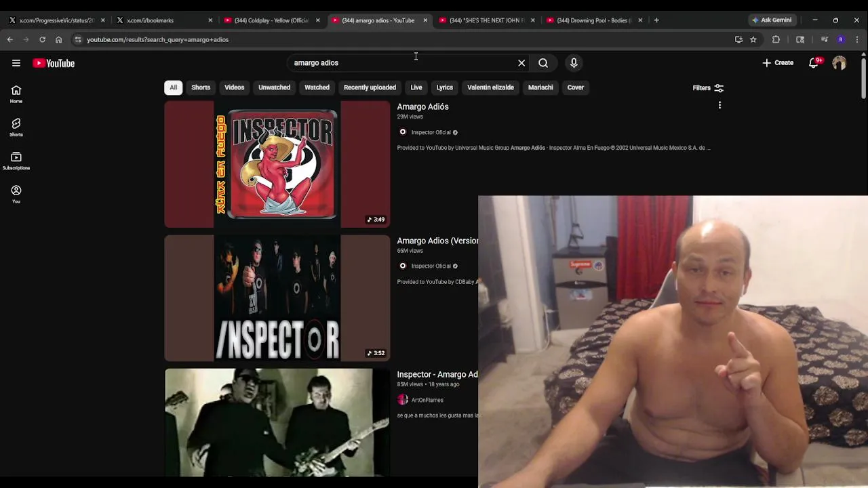The image size is (868, 488).
Task: Select the Videos filter chip
Action: tap(235, 87)
